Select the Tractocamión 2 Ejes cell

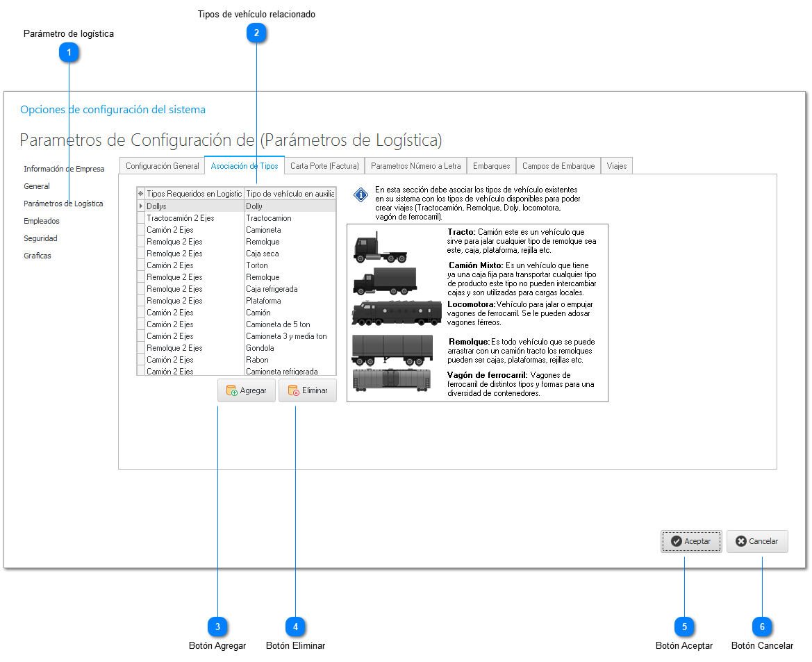click(194, 218)
